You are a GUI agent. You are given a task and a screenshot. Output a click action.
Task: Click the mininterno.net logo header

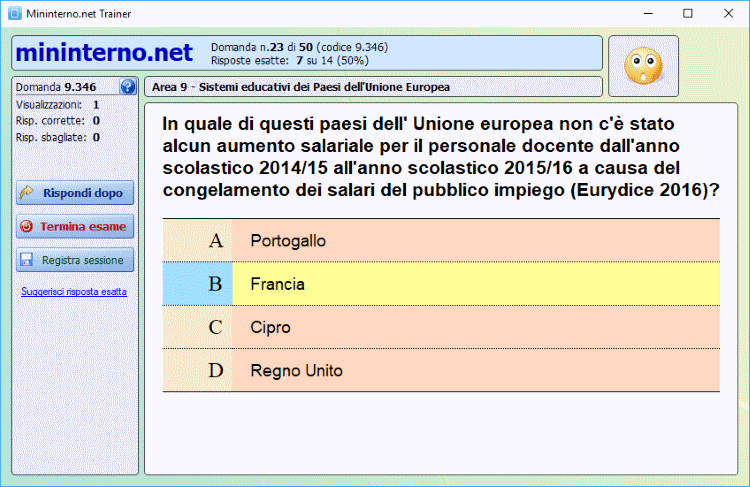pyautogui.click(x=105, y=52)
